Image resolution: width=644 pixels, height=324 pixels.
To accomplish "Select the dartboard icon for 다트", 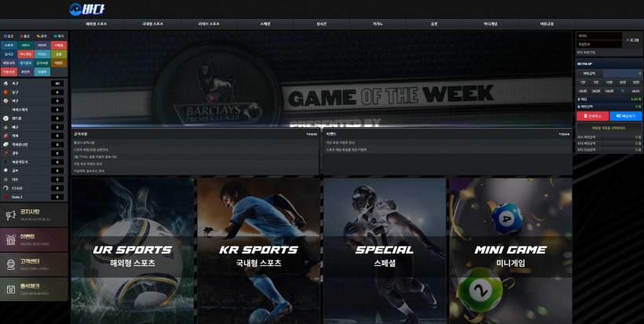I will coord(5,179).
